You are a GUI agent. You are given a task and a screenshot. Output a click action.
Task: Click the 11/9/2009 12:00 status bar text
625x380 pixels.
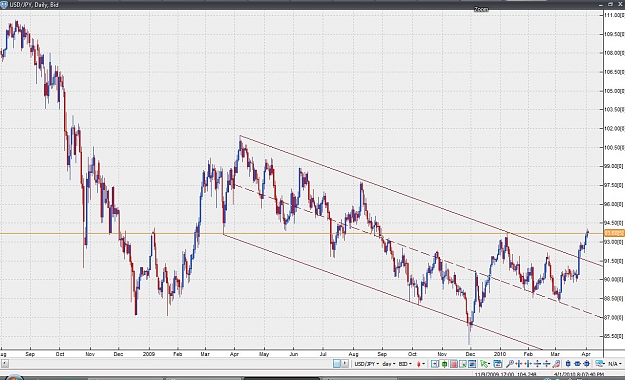pyautogui.click(x=493, y=374)
